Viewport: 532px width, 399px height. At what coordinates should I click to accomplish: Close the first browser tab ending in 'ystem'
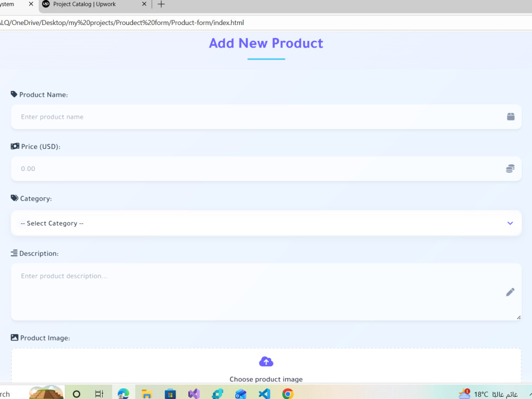pyautogui.click(x=31, y=4)
